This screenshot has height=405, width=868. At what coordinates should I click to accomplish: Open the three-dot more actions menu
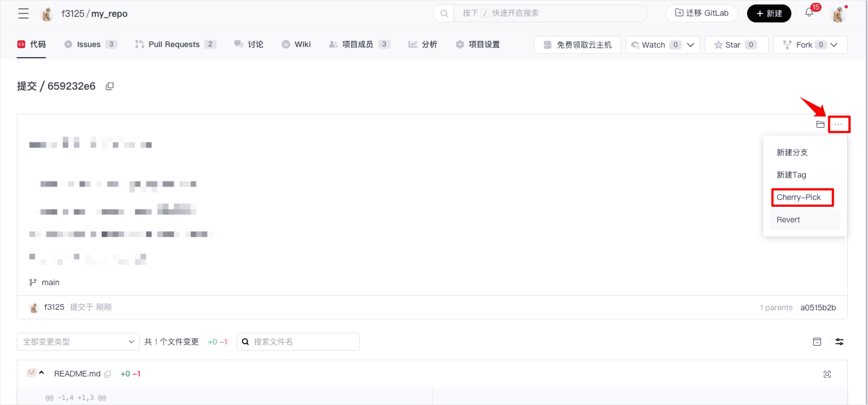(838, 124)
